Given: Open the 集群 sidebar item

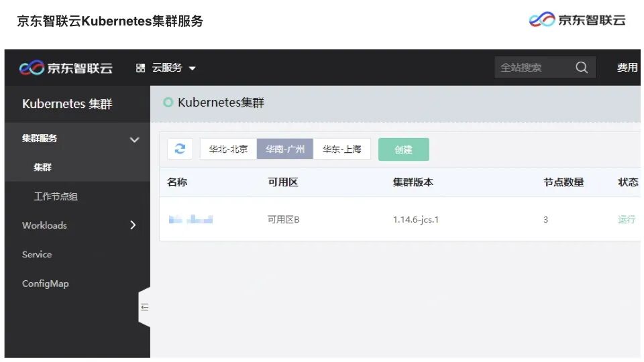Looking at the screenshot, I should pos(43,167).
